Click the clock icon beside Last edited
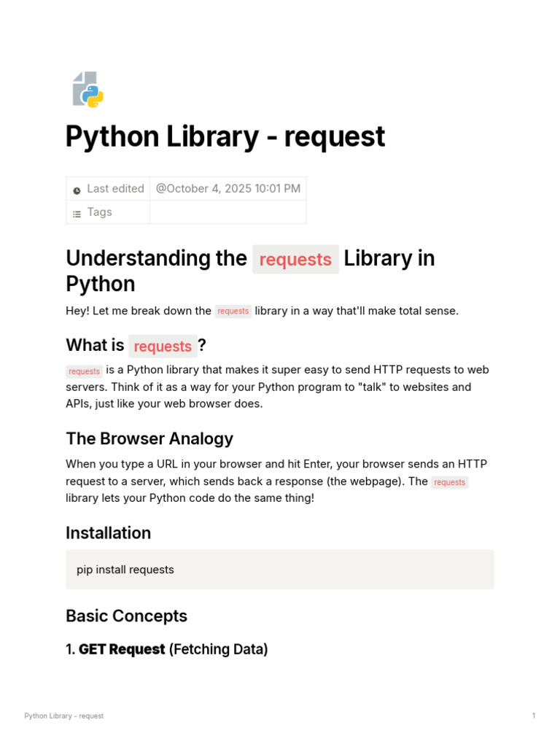Screen dimensions: 560x747 click(x=77, y=190)
